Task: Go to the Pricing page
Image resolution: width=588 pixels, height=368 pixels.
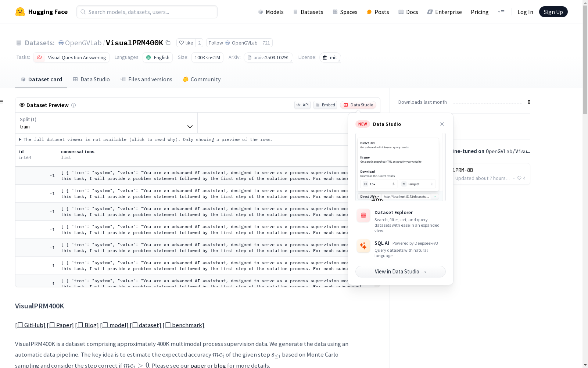Action: point(480,12)
